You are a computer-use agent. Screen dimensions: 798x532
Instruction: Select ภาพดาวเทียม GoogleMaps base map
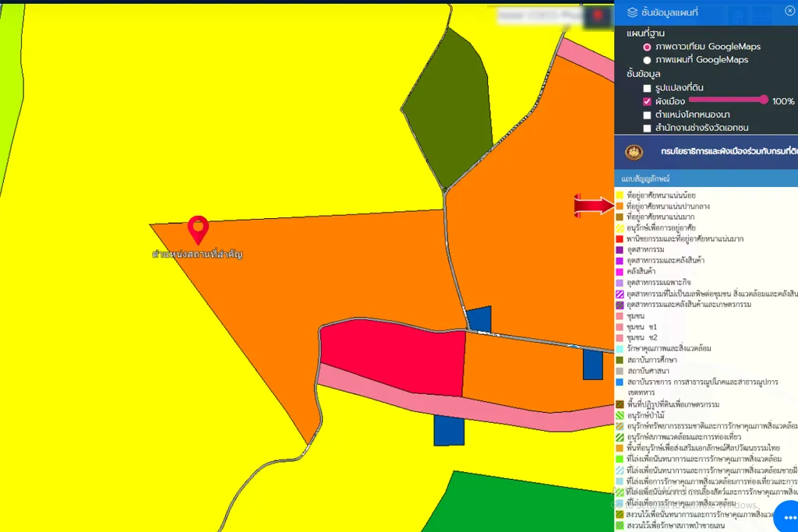(x=647, y=47)
